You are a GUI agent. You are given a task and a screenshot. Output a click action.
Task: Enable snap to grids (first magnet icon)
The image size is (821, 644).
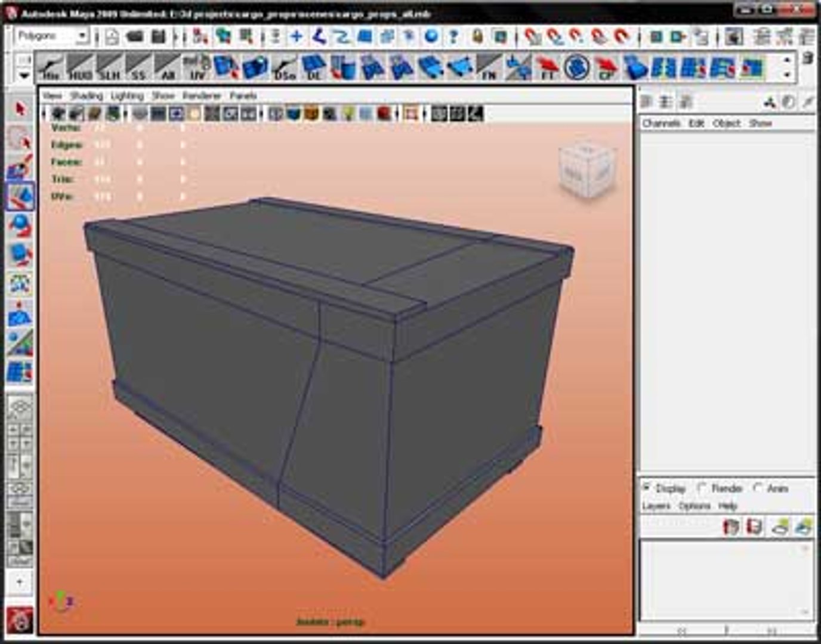point(533,37)
